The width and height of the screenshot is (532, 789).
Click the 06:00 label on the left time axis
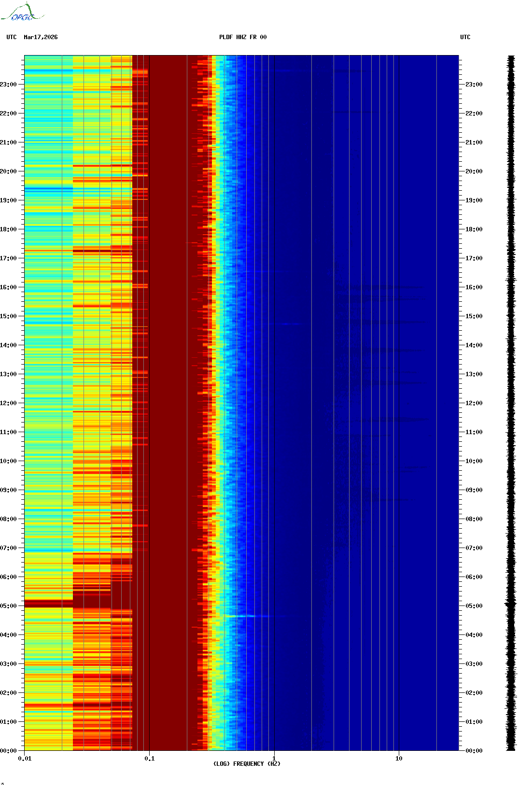tap(8, 577)
